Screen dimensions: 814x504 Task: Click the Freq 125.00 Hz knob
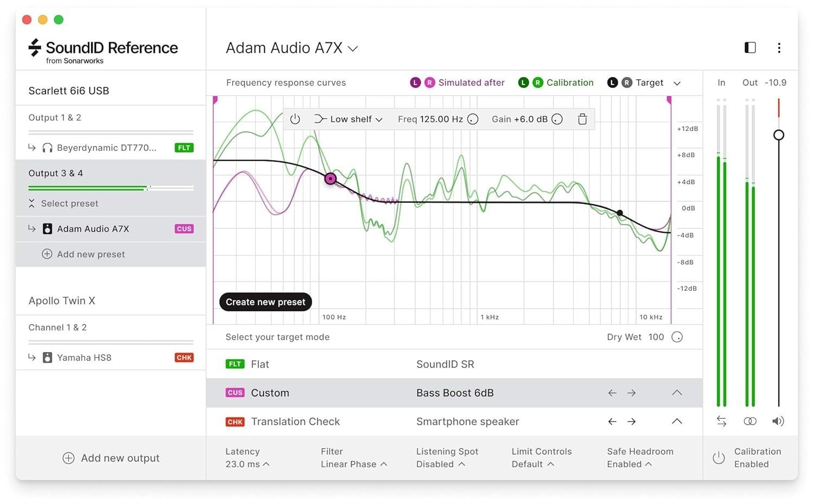[473, 119]
